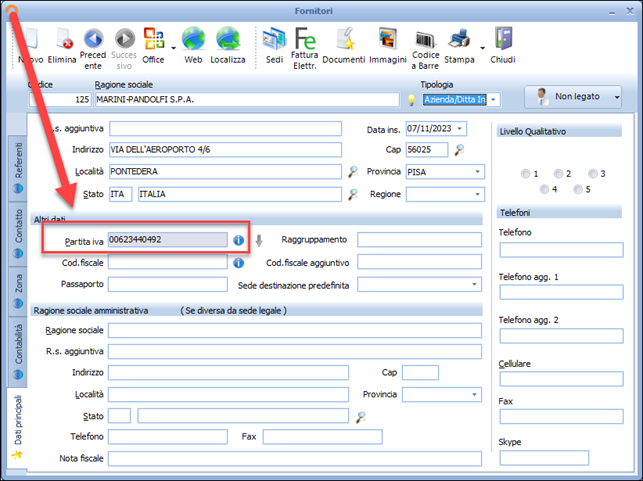Open the administrative Provincia dropdown
This screenshot has height=481, width=643.
(474, 395)
